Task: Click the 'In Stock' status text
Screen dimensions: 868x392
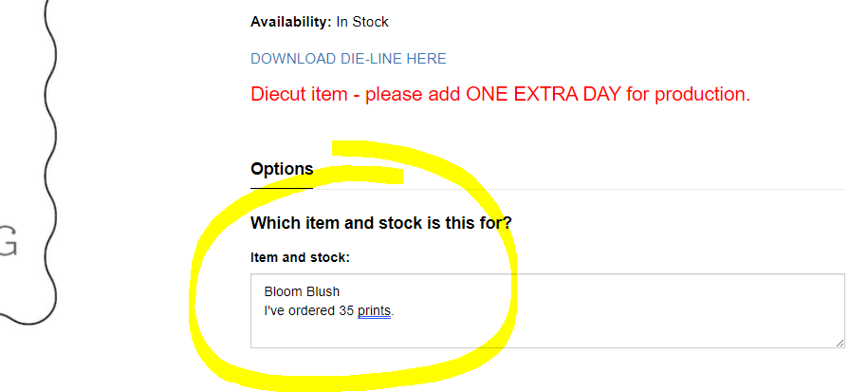Action: point(362,22)
